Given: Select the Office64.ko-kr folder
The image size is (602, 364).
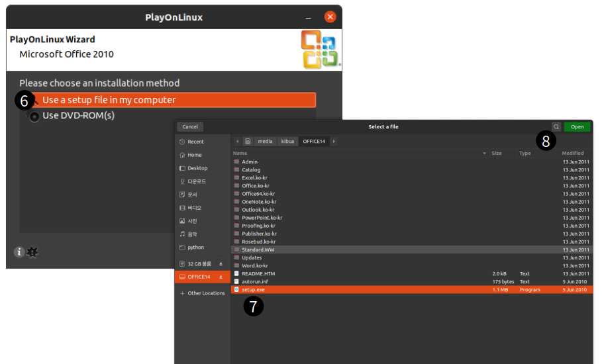Looking at the screenshot, I should pos(411,194).
